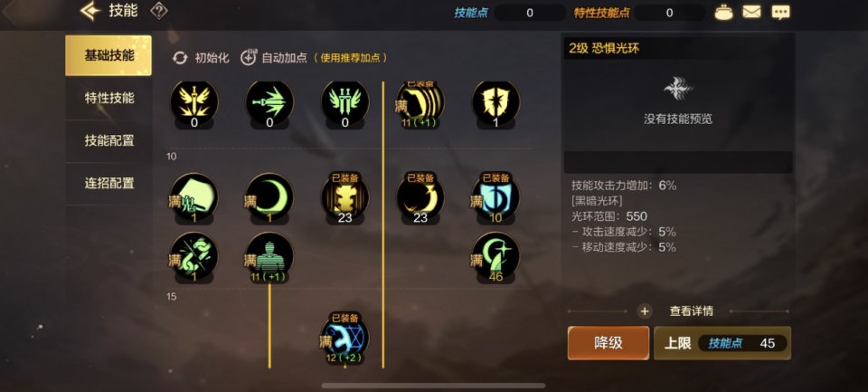
Task: Open the money pouch shop icon
Action: [723, 12]
